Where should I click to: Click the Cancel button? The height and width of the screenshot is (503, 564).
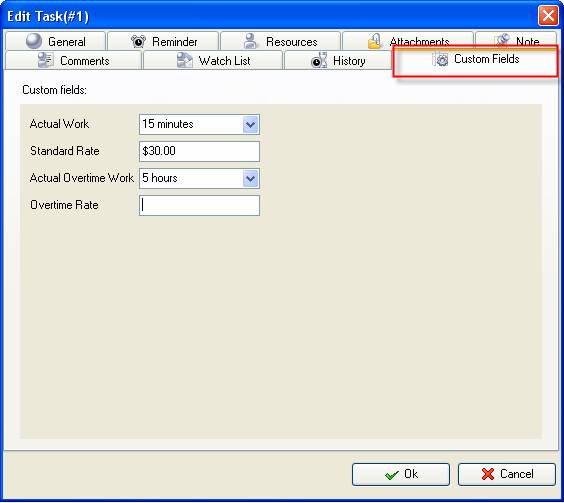[507, 474]
